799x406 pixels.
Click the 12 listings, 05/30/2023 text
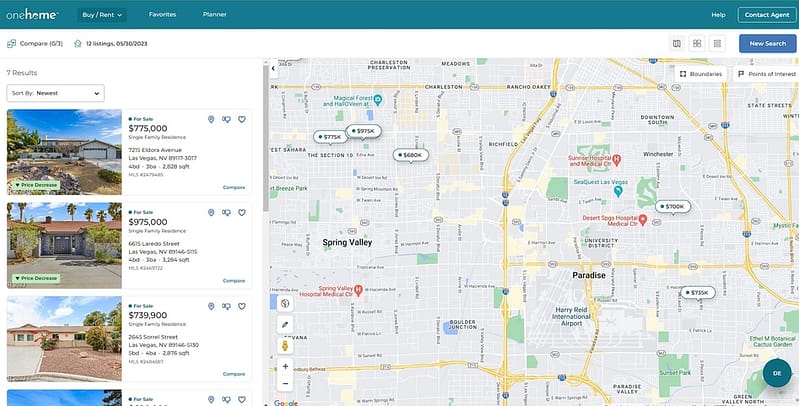click(x=116, y=44)
